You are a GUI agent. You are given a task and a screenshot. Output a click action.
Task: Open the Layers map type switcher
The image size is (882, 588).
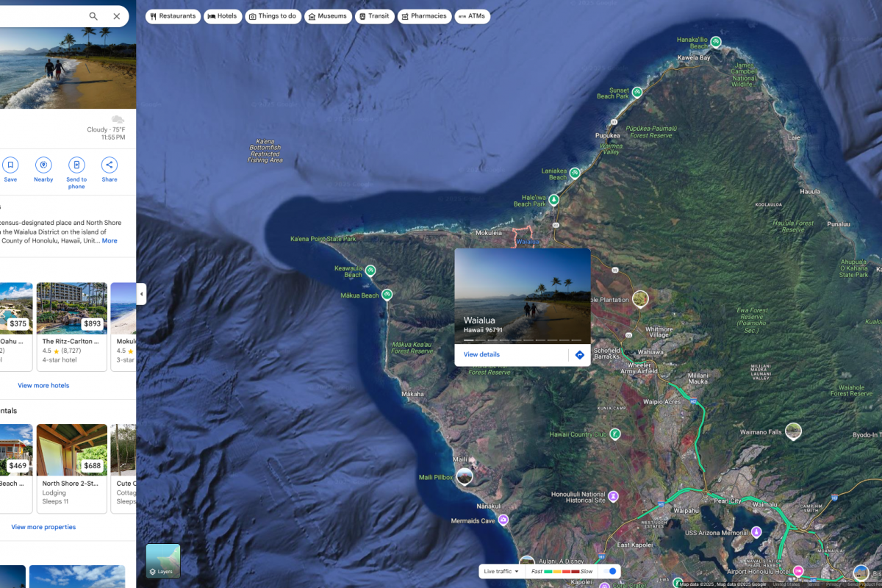click(x=163, y=561)
